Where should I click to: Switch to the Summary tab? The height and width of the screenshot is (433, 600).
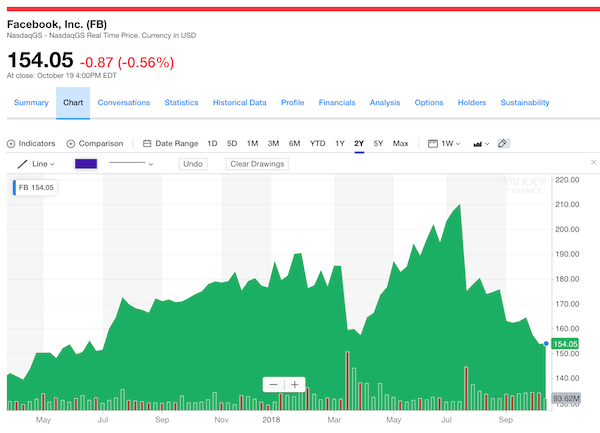[31, 103]
